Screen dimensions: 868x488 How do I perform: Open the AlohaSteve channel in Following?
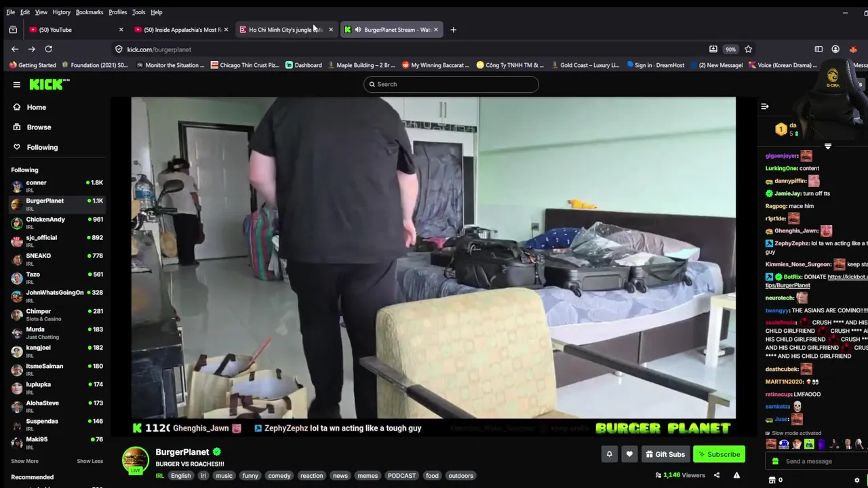(x=57, y=406)
